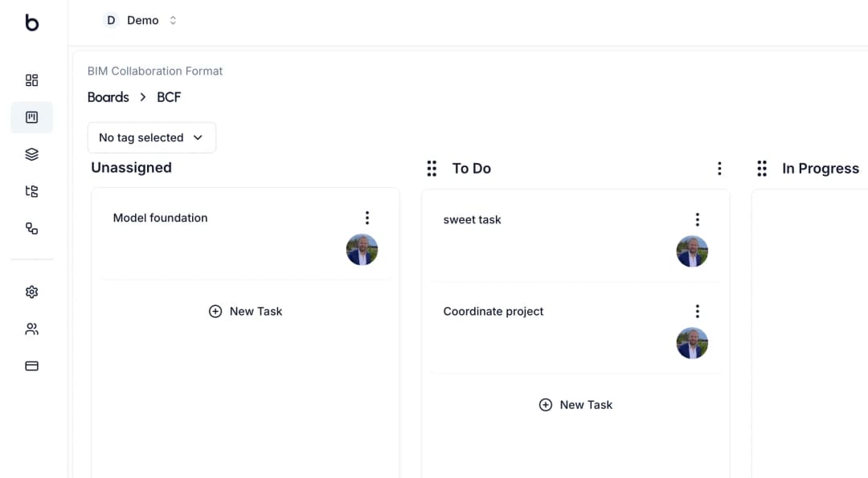Select the workflow/nodes icon in sidebar
The width and height of the screenshot is (868, 478).
click(31, 229)
